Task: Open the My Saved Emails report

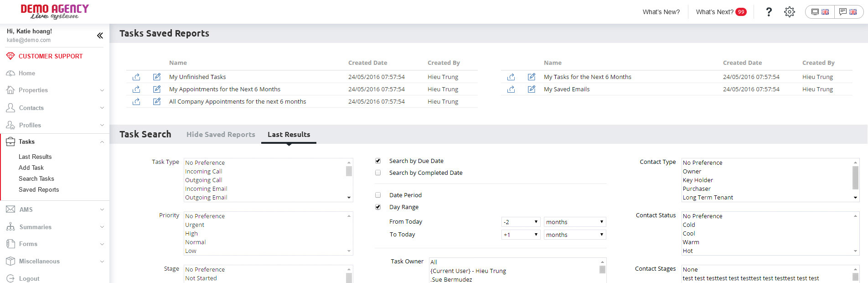Action: coord(567,89)
